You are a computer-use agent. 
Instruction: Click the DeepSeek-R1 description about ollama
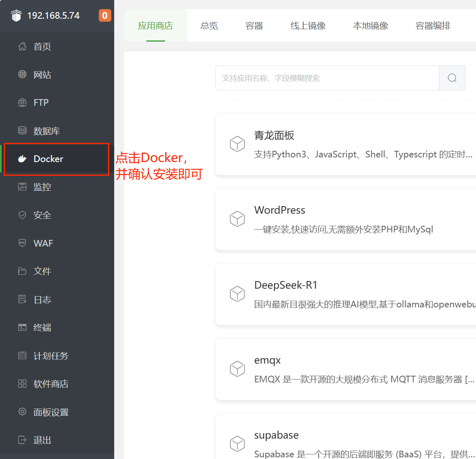[x=365, y=304]
